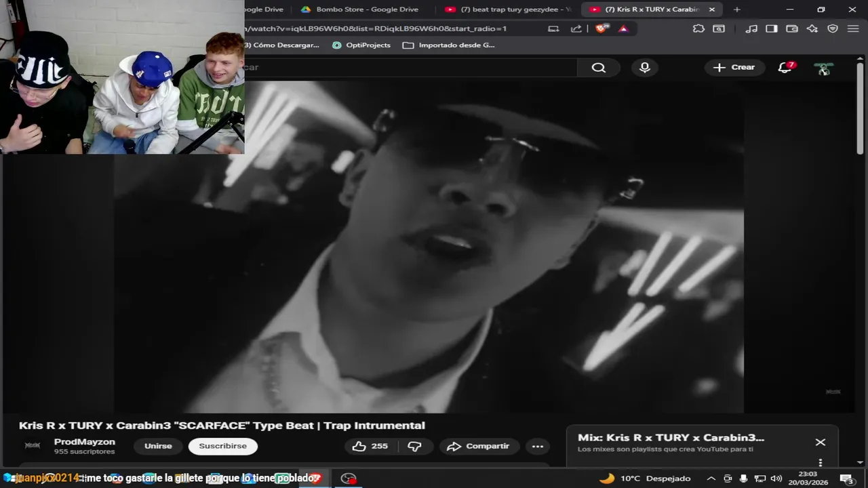Dislike the video with the thumbs-down button

click(414, 446)
